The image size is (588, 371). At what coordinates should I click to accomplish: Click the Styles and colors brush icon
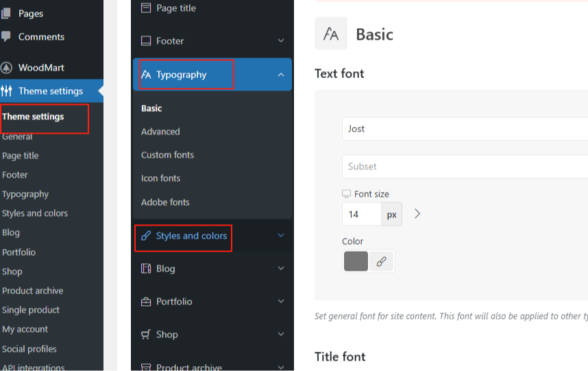pyautogui.click(x=146, y=236)
